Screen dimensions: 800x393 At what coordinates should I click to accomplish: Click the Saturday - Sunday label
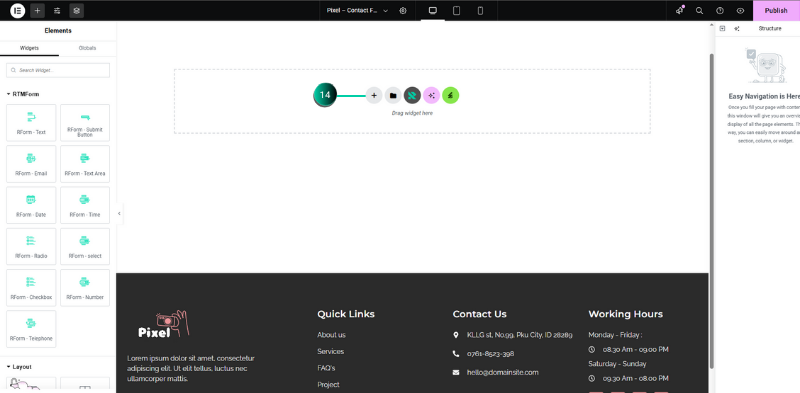pyautogui.click(x=617, y=364)
